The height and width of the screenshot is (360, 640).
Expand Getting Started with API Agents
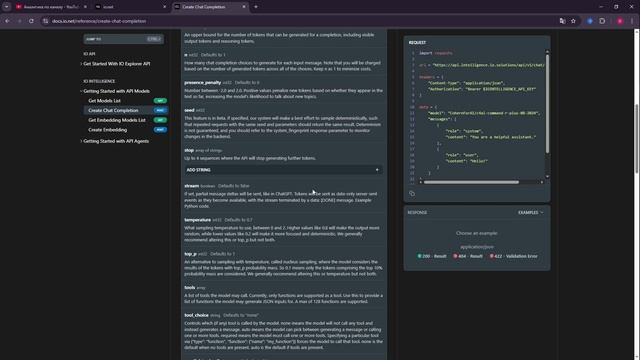[116, 141]
